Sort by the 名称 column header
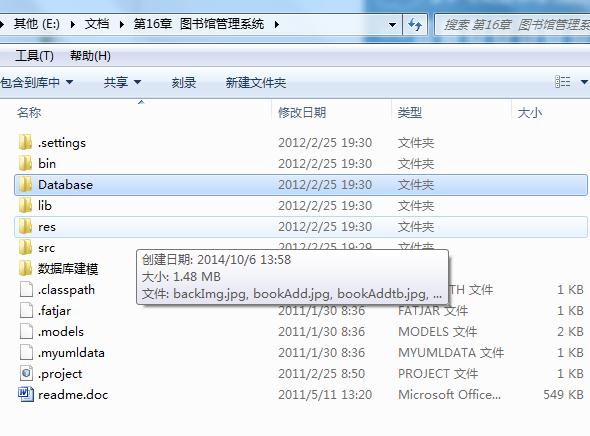The height and width of the screenshot is (436, 590). (29, 112)
